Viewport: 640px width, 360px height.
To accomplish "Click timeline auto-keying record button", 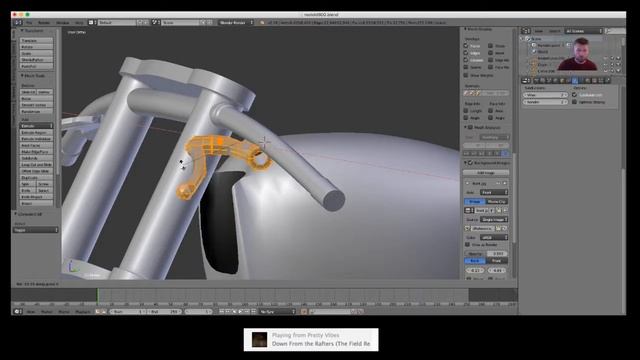I will coord(304,311).
